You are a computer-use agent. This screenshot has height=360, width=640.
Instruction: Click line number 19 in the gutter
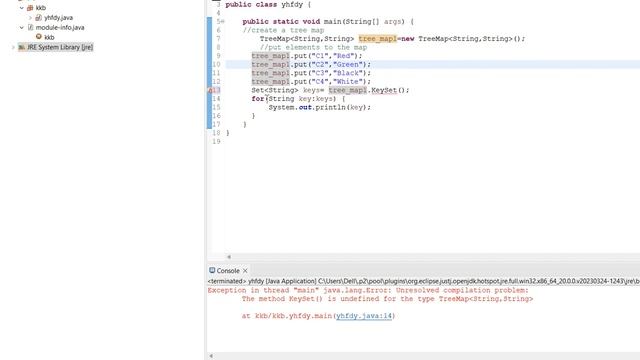216,142
